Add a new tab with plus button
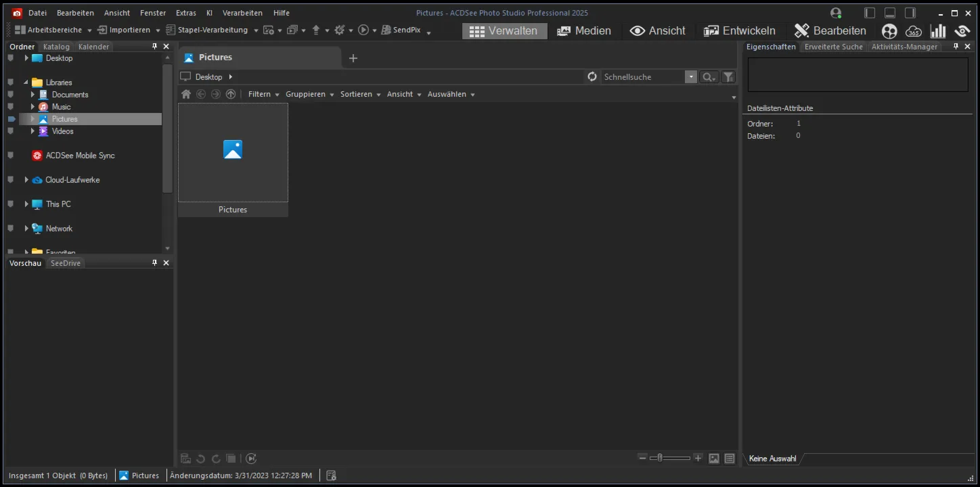 pyautogui.click(x=353, y=58)
